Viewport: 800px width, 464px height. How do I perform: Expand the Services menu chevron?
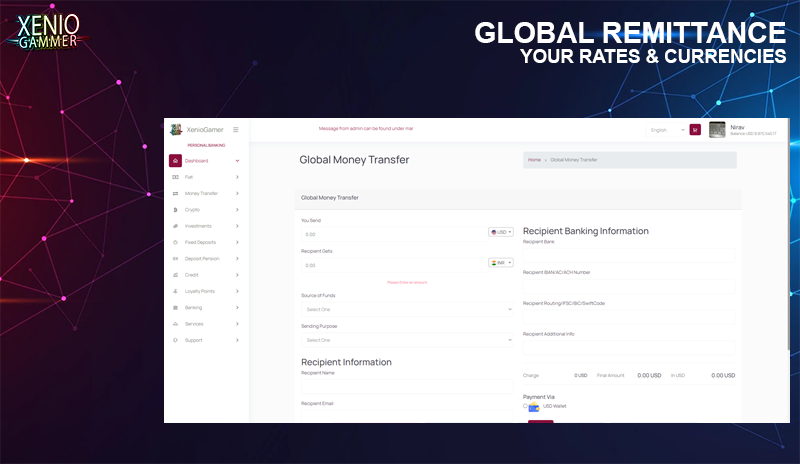coord(237,324)
